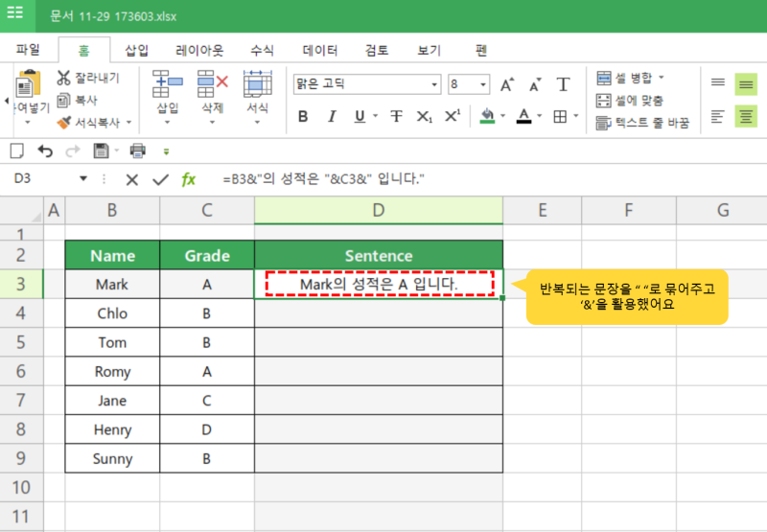Click the Format cells icon

(x=257, y=84)
